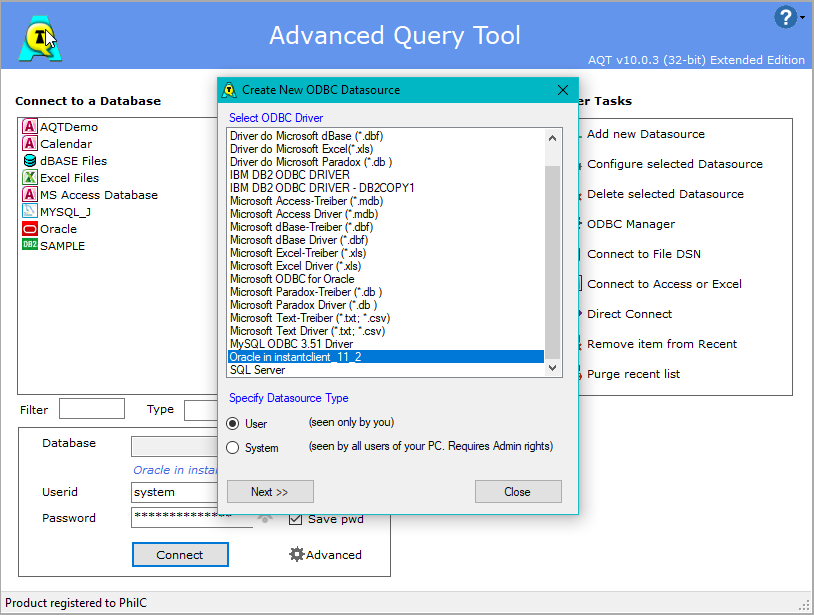Toggle the Save pwd checkbox
This screenshot has height=615, width=814.
point(295,518)
